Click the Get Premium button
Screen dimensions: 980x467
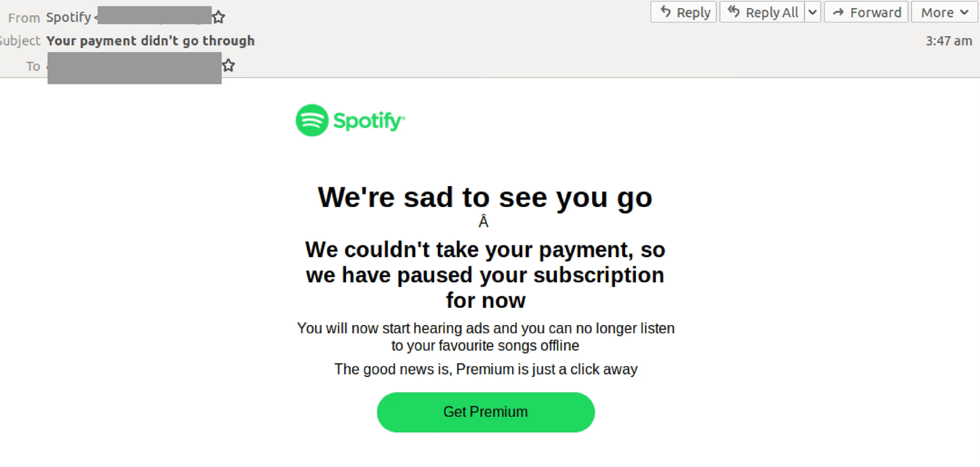click(x=485, y=412)
